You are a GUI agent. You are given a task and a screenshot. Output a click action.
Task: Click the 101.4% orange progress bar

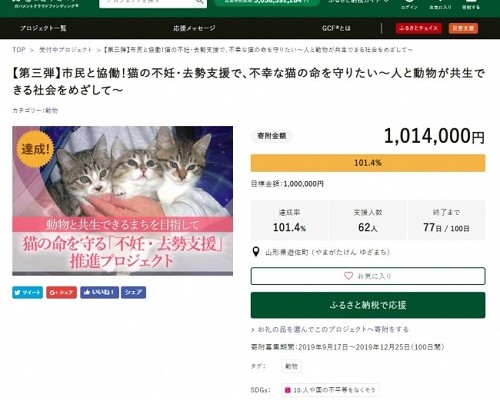[368, 163]
